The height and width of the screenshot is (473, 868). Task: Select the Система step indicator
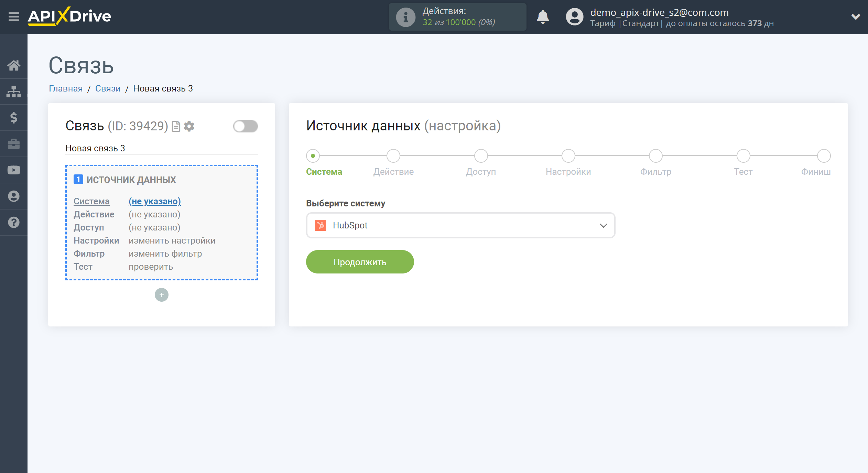tap(313, 155)
